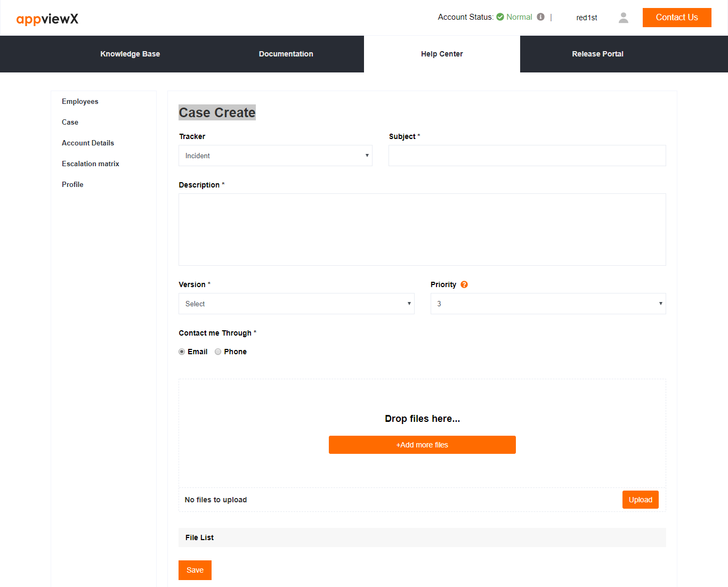The height and width of the screenshot is (587, 728).
Task: Open the Documentation tab
Action: 286,54
